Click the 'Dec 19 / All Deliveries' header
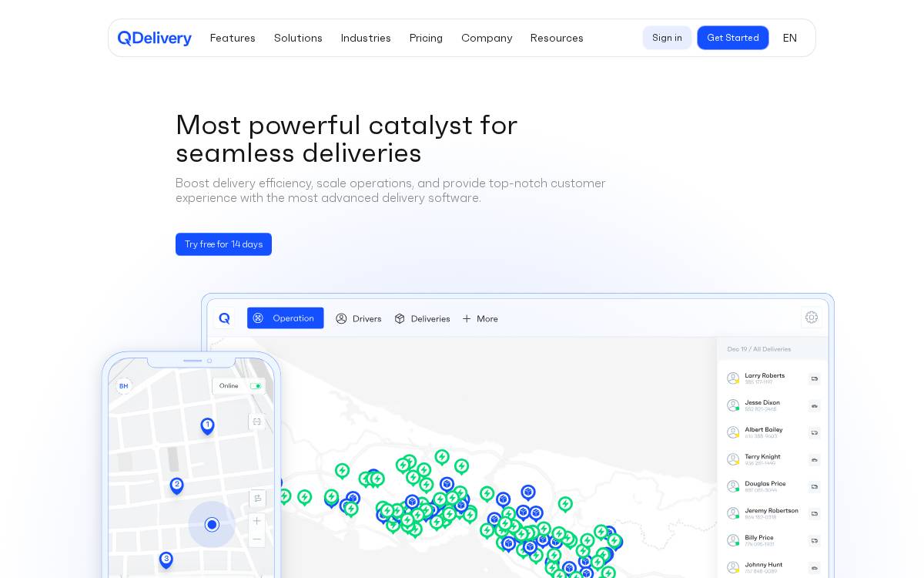Viewport: 924px width, 578px height. coord(759,349)
